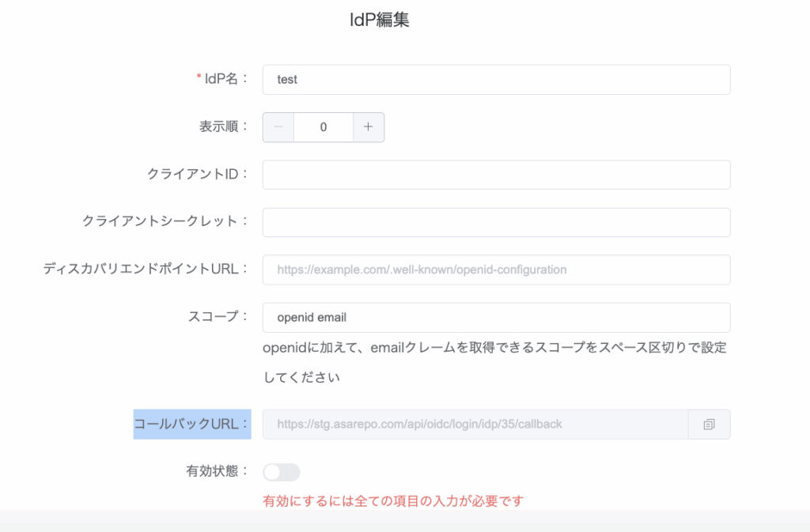Viewport: 810px width, 532px height.
Task: Click the 表示順 label
Action: coord(223,126)
